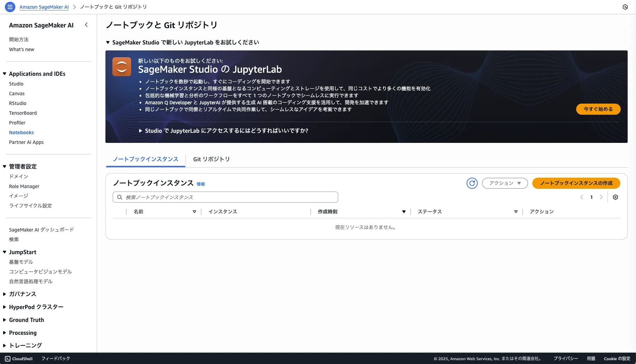
Task: Expand the トレーニング section
Action: pyautogui.click(x=5, y=346)
